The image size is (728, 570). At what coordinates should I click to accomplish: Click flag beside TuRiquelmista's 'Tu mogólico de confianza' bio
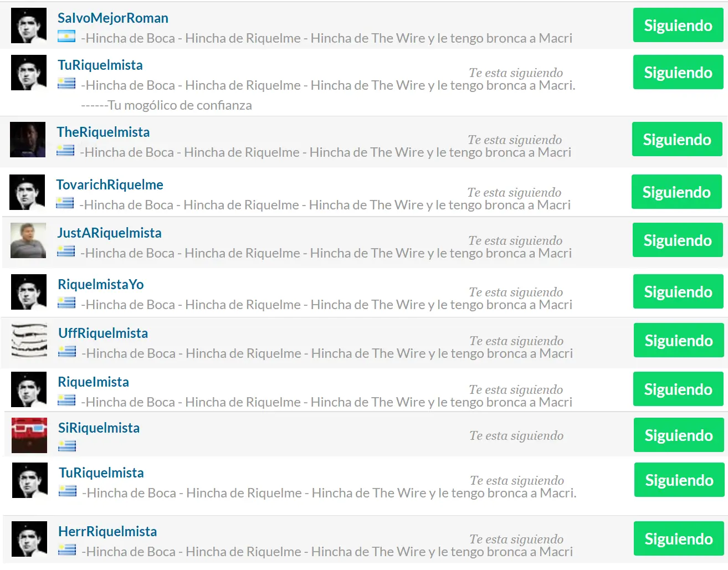pos(66,83)
